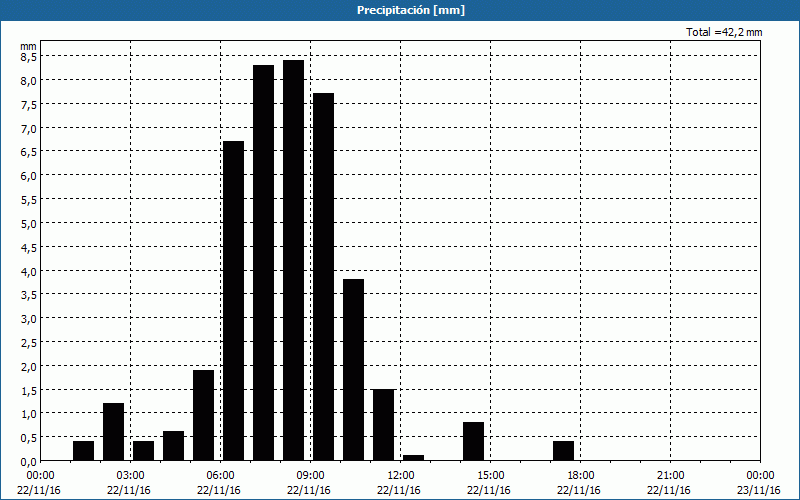This screenshot has width=800, height=500.
Task: Click the 3,8 mm bar after 10:00
Action: click(354, 370)
